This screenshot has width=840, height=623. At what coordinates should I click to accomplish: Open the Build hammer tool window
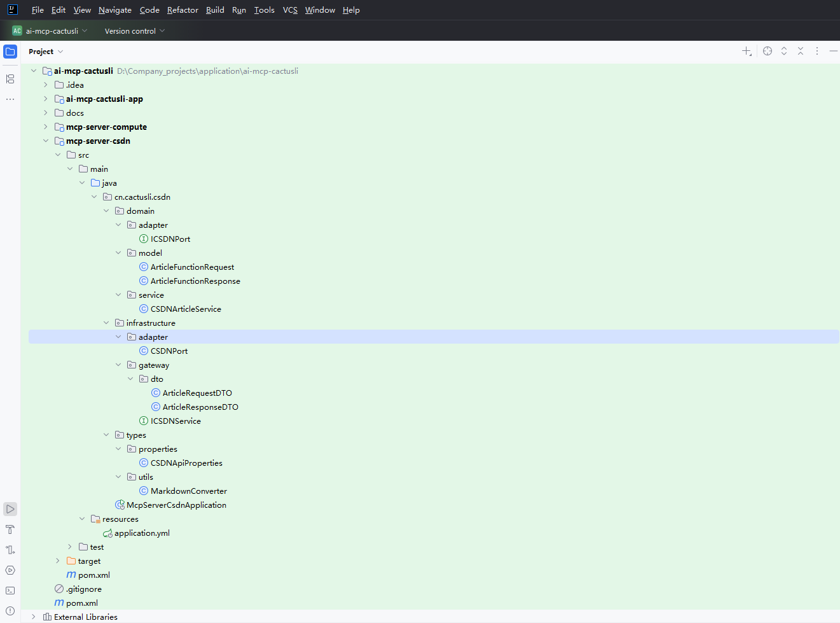pos(10,529)
